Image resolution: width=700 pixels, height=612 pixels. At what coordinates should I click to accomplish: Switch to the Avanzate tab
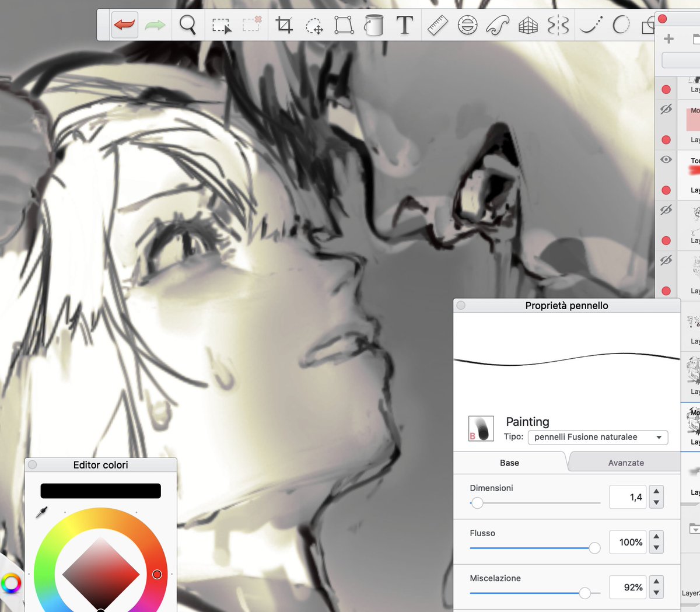(626, 463)
